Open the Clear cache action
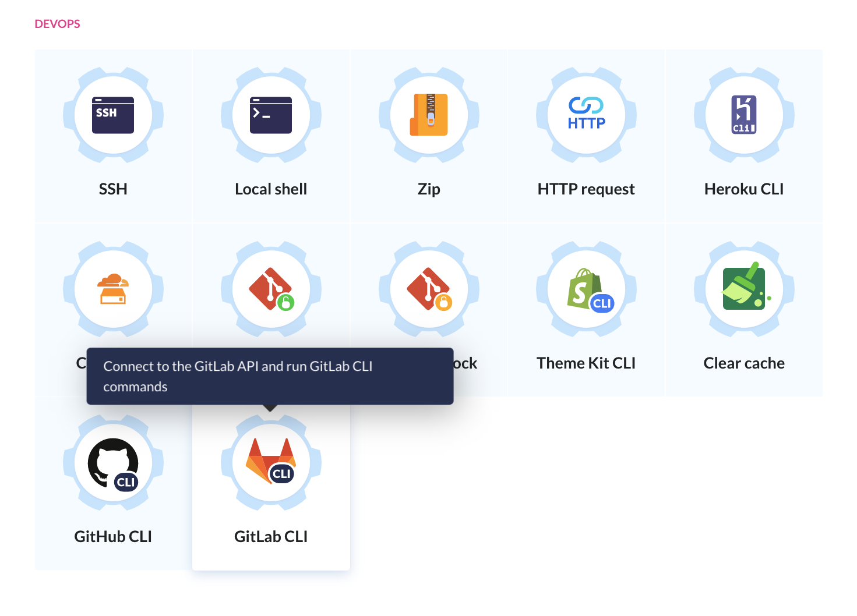The width and height of the screenshot is (857, 616). pyautogui.click(x=744, y=289)
